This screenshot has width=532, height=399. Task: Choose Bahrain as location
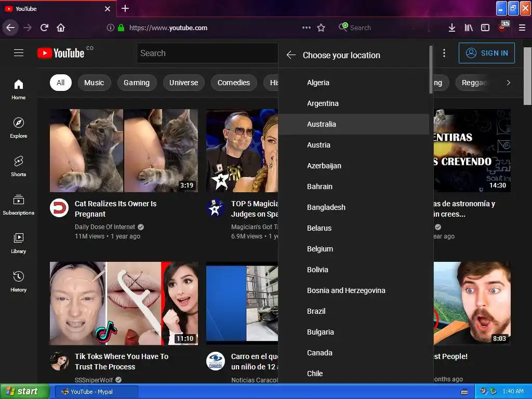point(353,187)
